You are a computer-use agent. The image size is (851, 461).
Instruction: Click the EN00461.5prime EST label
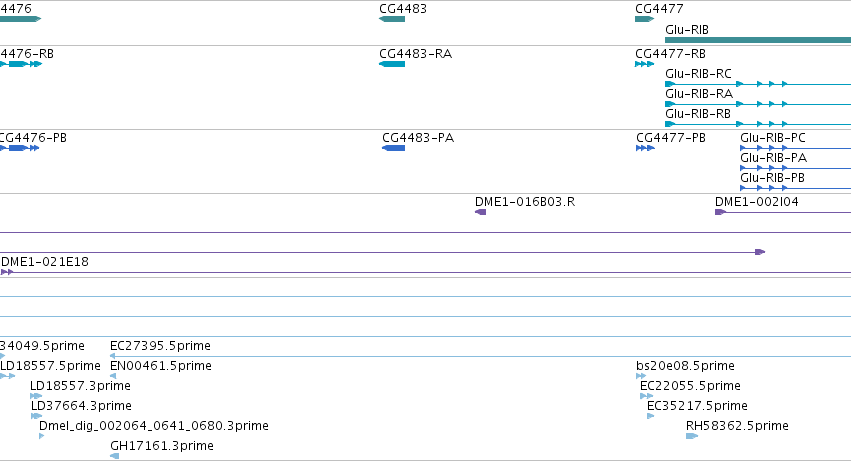[161, 366]
